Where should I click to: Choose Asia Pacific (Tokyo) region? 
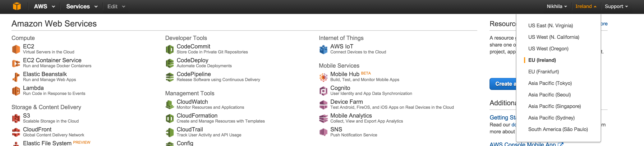(550, 83)
